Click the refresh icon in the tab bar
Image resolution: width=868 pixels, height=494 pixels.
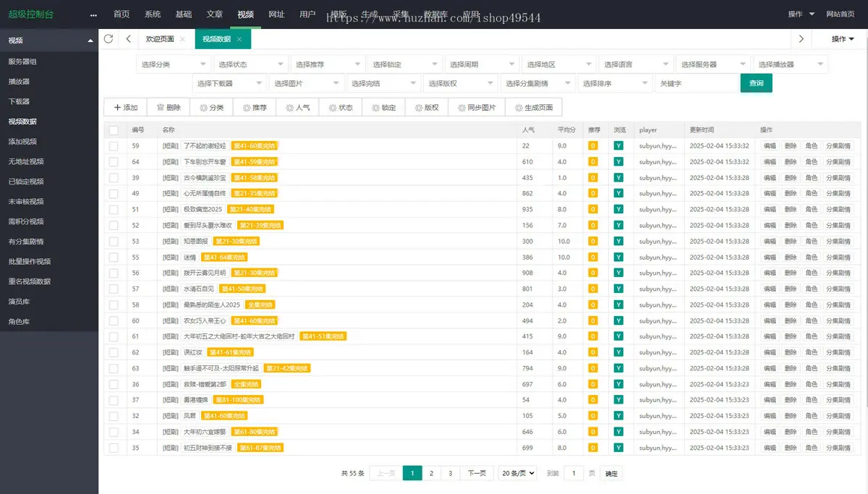(109, 39)
